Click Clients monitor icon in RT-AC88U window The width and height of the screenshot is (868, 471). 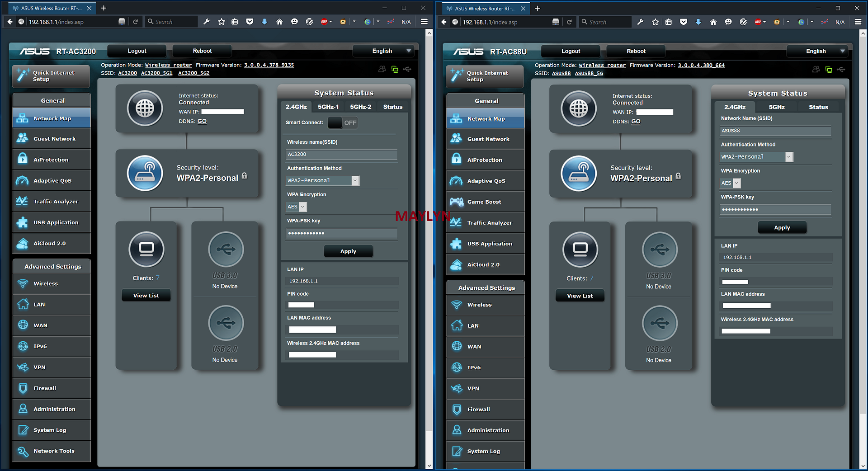tap(580, 250)
